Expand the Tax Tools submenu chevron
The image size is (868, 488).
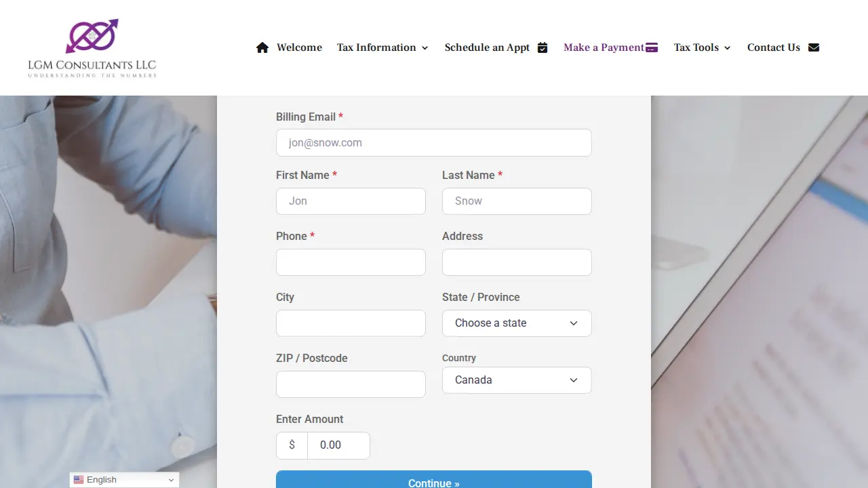[727, 48]
